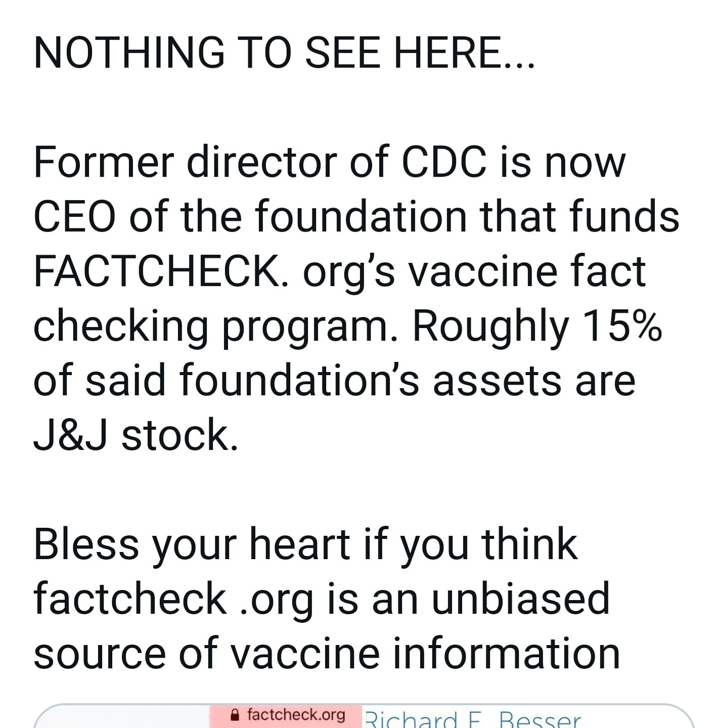Tap the pink highlighted URL banner
The width and height of the screenshot is (728, 728).
[286, 716]
